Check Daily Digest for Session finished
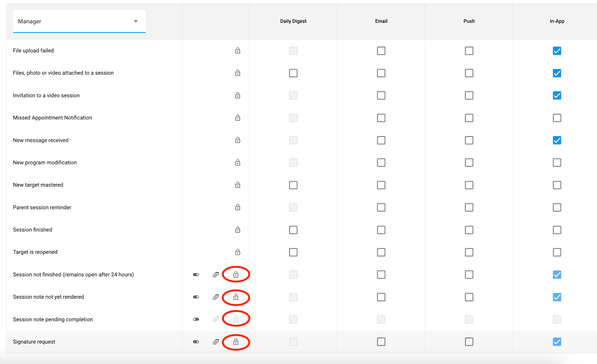597x364 pixels. pyautogui.click(x=293, y=230)
